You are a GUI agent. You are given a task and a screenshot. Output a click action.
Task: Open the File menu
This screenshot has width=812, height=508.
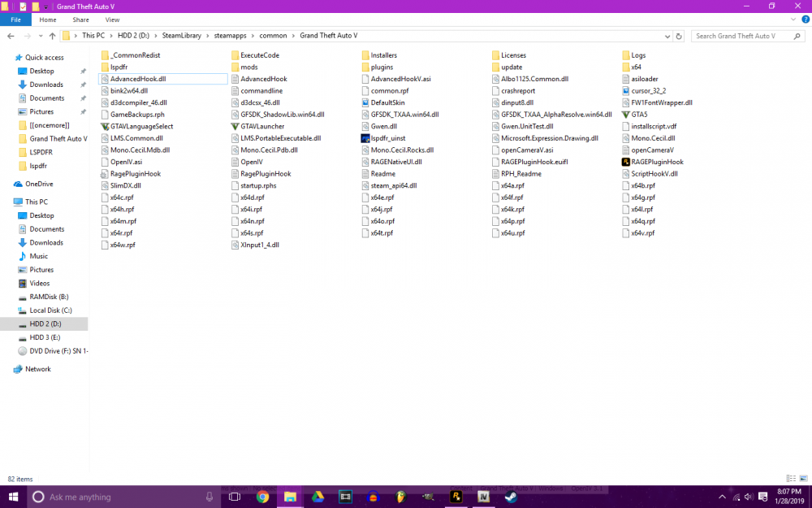pos(15,19)
